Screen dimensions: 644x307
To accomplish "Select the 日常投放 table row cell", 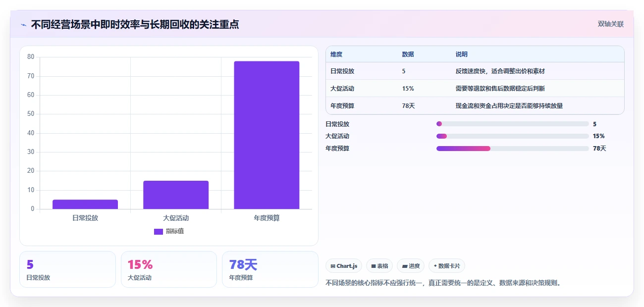I will (x=342, y=71).
